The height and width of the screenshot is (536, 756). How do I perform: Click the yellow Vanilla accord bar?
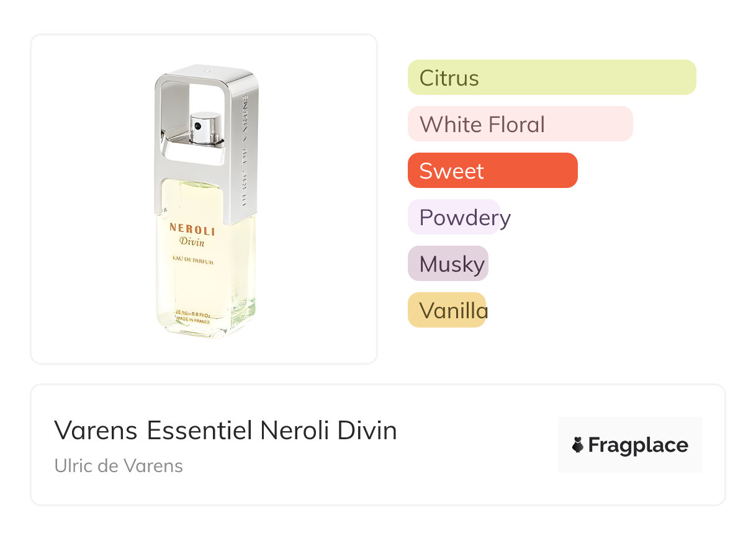click(446, 310)
